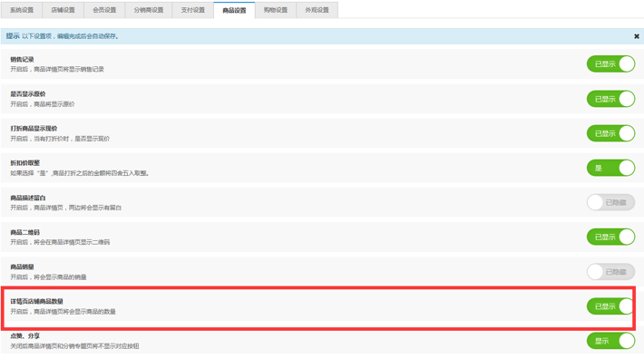The image size is (644, 359).
Task: Enable the 商品描述留白 toggle
Action: pos(610,202)
